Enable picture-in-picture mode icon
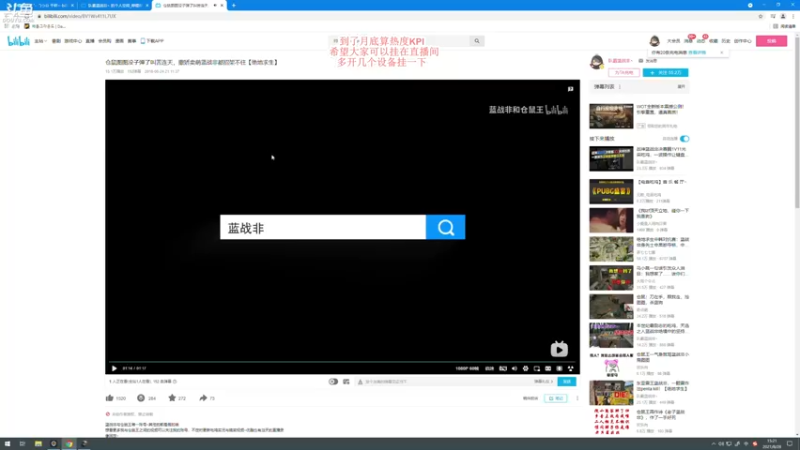The image size is (800, 450). 537,368
